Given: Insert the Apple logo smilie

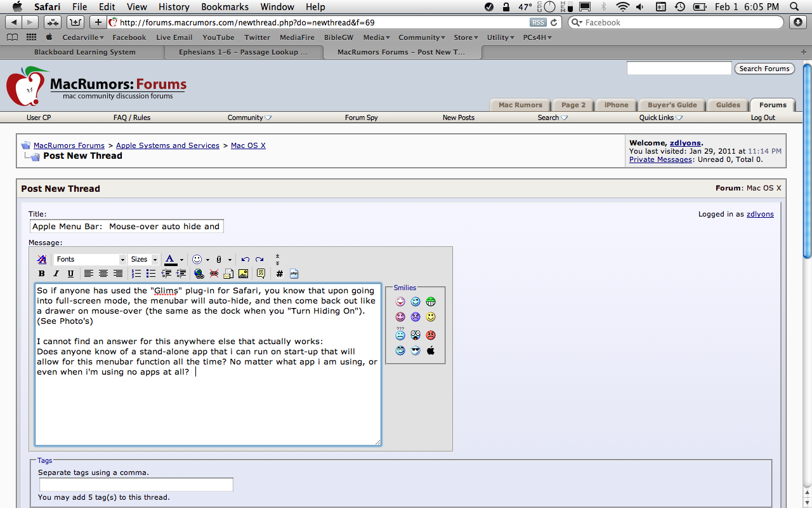Looking at the screenshot, I should [431, 351].
